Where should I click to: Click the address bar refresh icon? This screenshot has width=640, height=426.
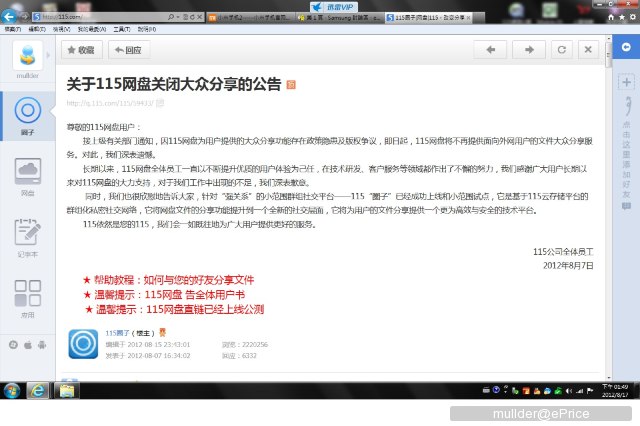coord(192,17)
